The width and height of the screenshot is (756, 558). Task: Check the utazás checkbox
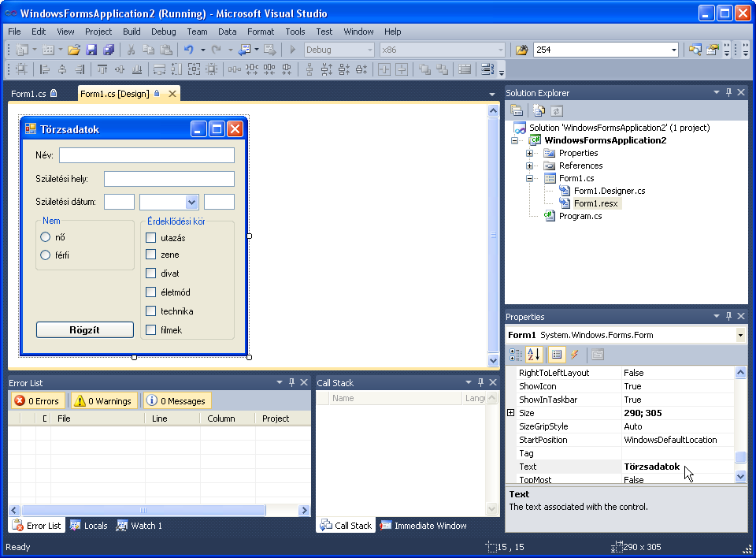point(151,237)
